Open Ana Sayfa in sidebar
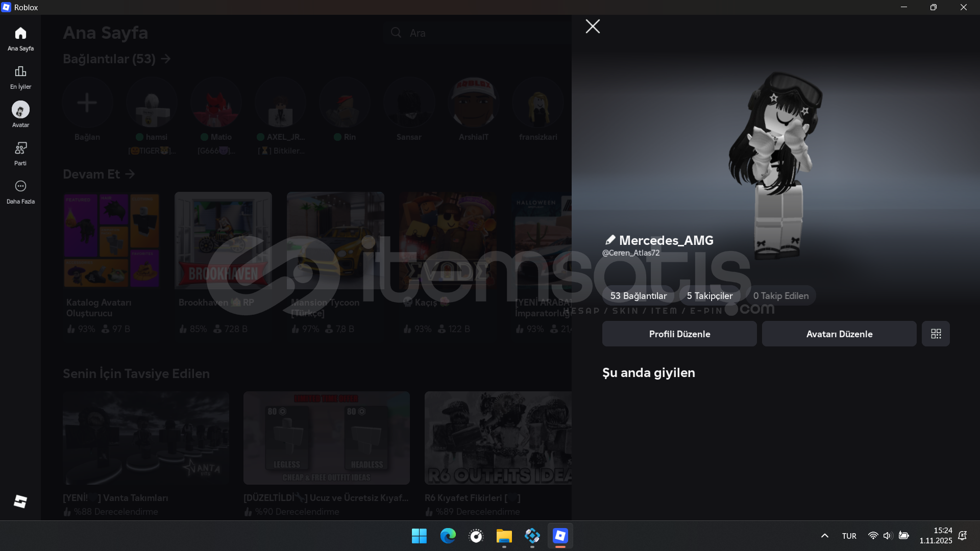 pos(20,39)
